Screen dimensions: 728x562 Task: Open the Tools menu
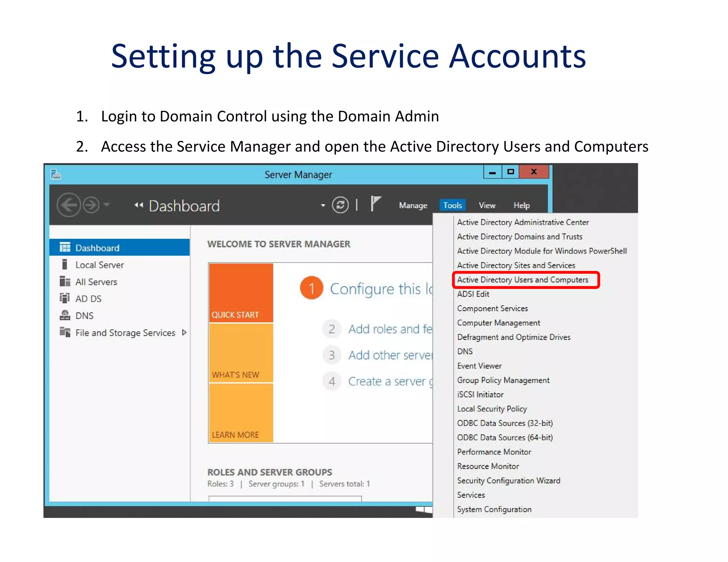pyautogui.click(x=453, y=205)
